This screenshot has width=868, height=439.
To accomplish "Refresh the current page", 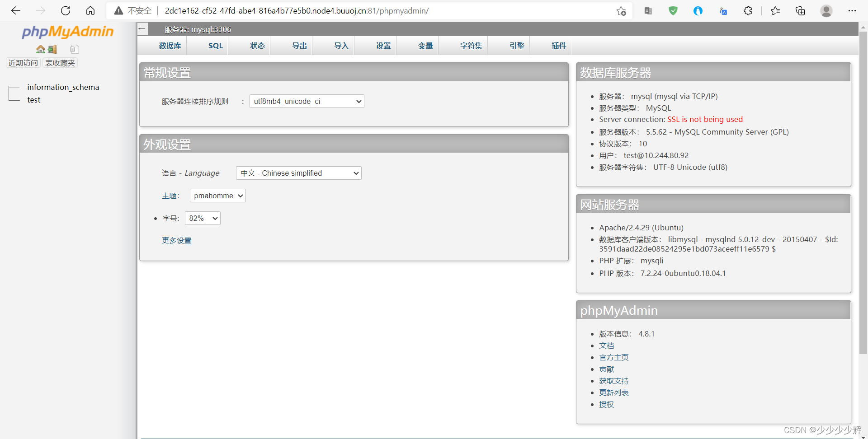I will (66, 11).
